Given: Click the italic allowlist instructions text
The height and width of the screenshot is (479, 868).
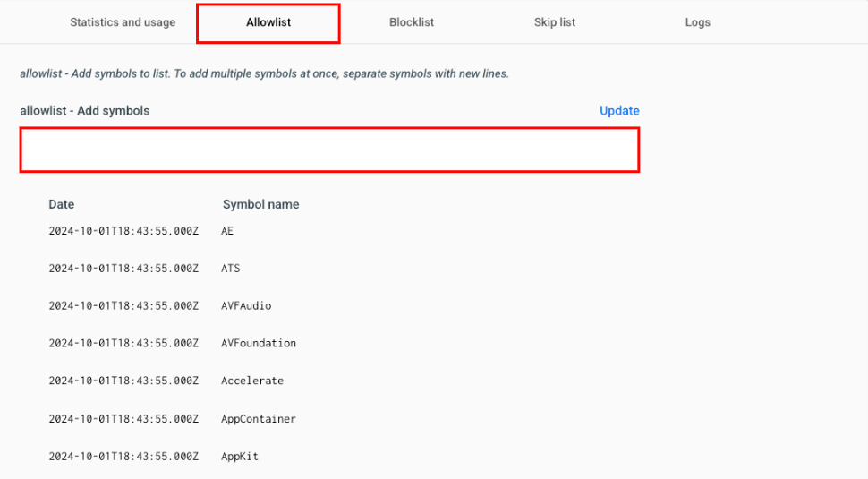Looking at the screenshot, I should [265, 73].
